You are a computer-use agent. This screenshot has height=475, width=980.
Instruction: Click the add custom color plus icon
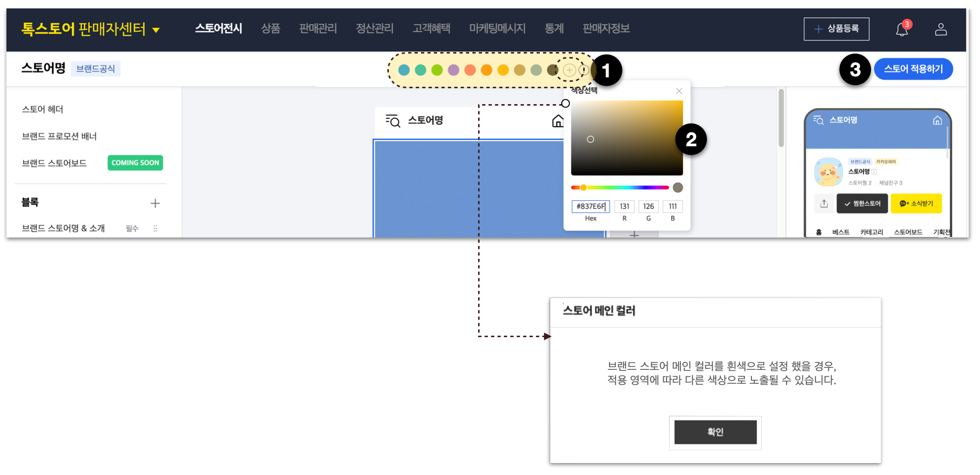coord(569,70)
